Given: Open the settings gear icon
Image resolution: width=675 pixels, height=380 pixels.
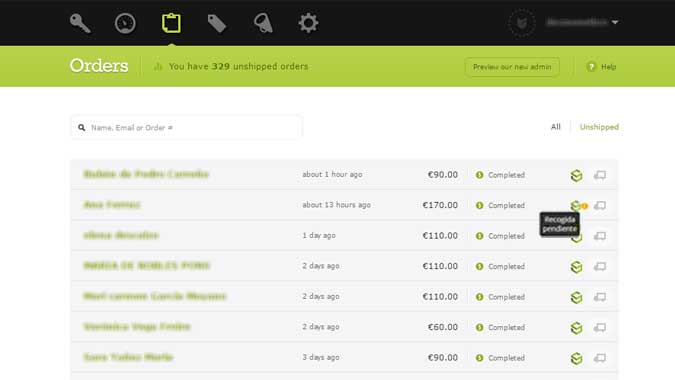Looking at the screenshot, I should click(x=308, y=23).
